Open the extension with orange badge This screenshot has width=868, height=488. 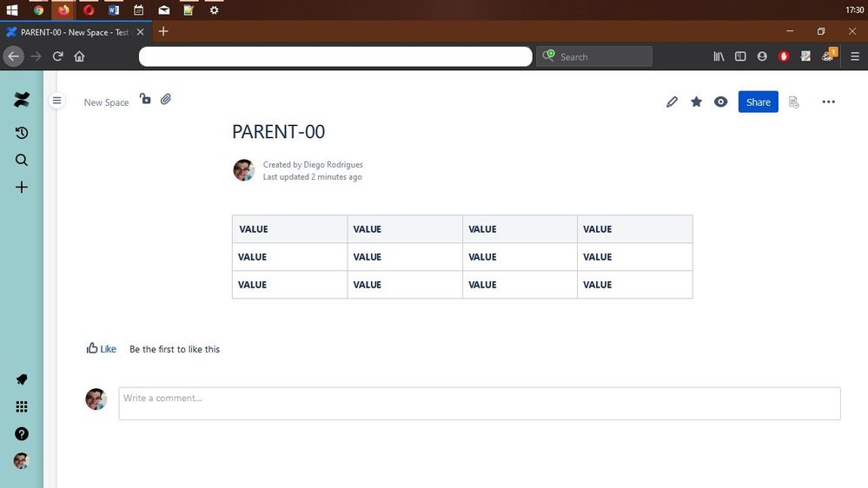coord(829,56)
